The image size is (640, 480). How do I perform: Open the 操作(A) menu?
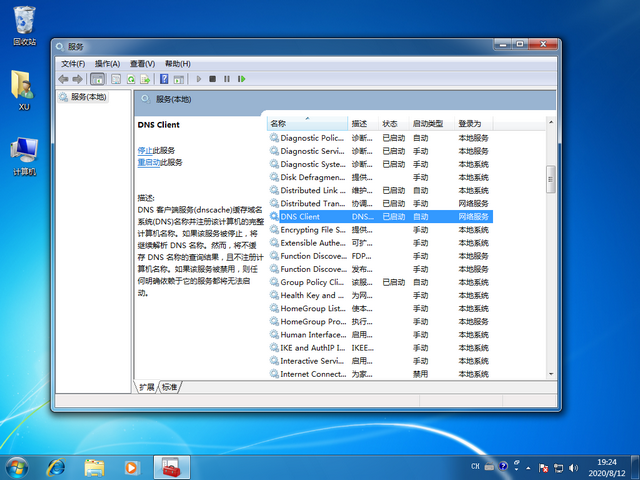point(107,64)
